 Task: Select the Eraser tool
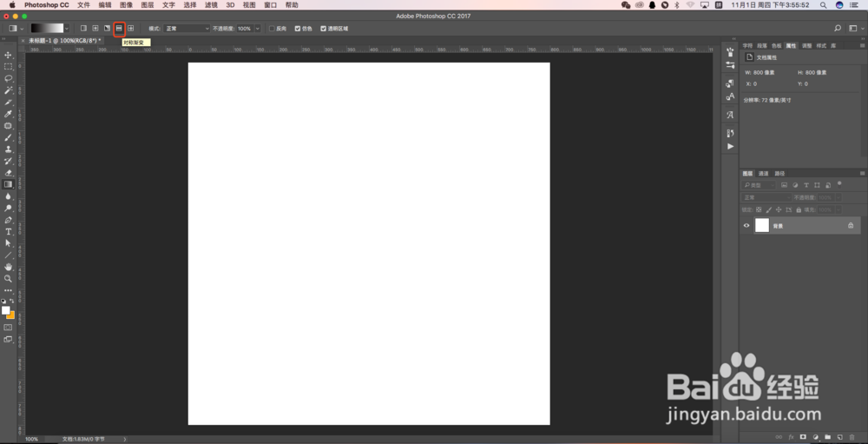(x=9, y=172)
